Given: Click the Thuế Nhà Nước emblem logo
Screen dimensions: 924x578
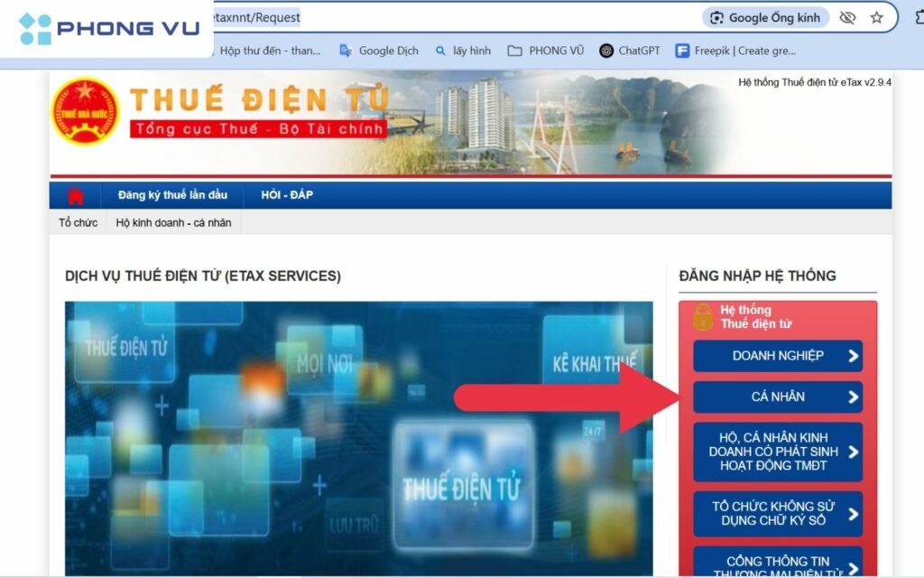Looking at the screenshot, I should tap(85, 111).
